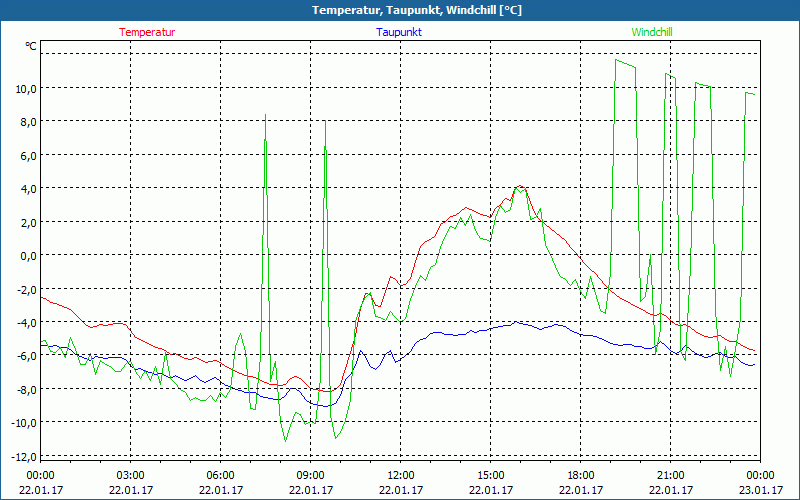Click the -2,0 y-axis value
Viewport: 800px width, 500px height.
[27, 289]
